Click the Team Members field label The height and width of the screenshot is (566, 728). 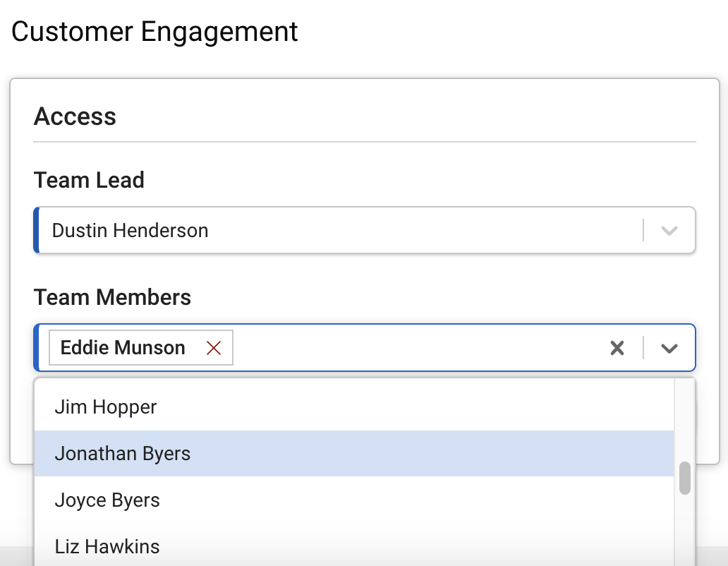tap(112, 297)
